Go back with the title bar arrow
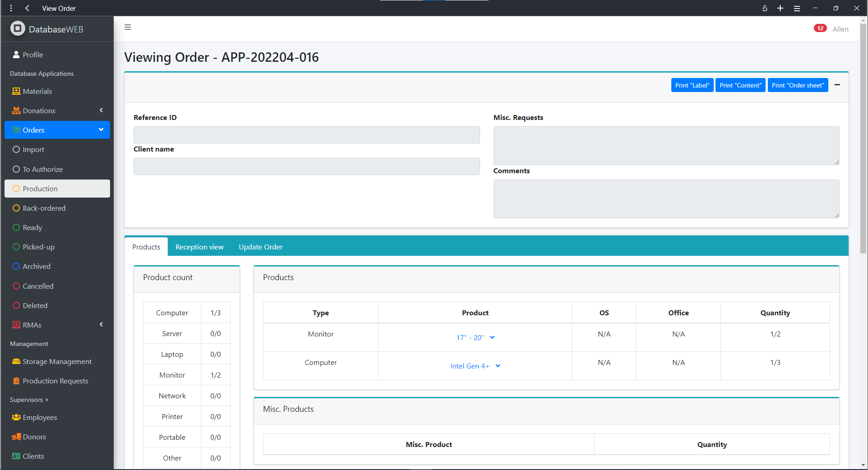This screenshot has width=868, height=470. pos(28,8)
